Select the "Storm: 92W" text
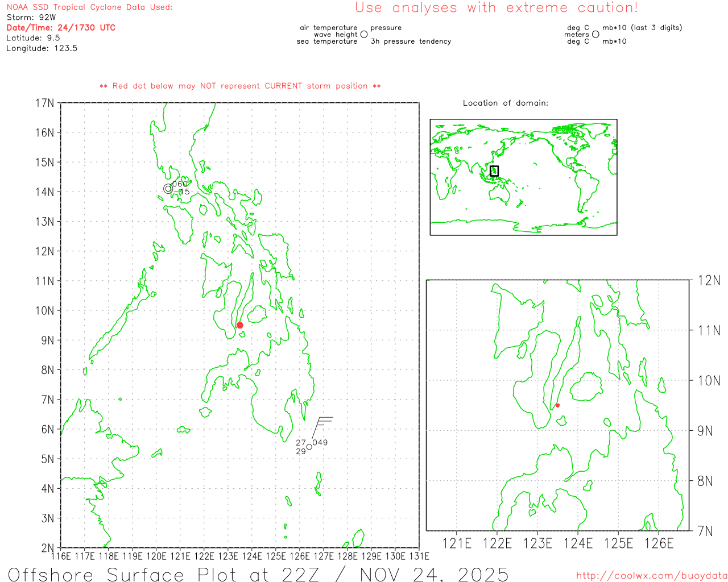Screen dimensions: 728x582 (x=31, y=18)
